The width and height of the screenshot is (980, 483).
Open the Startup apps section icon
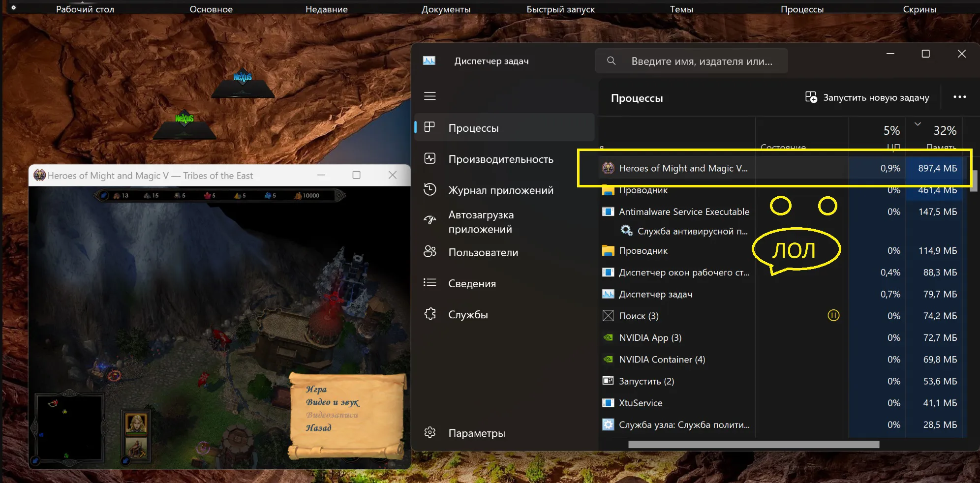pos(430,220)
